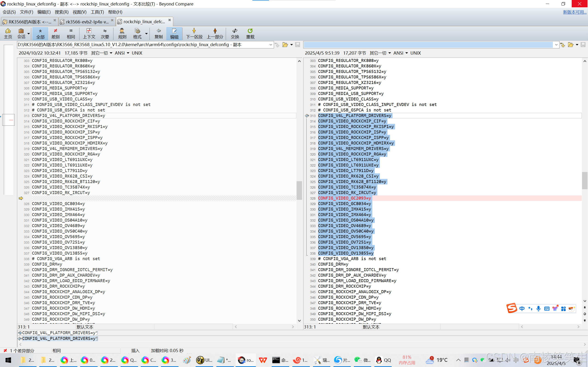Open the Format (格式) dropdown arrow
The width and height of the screenshot is (588, 367).
146,33
